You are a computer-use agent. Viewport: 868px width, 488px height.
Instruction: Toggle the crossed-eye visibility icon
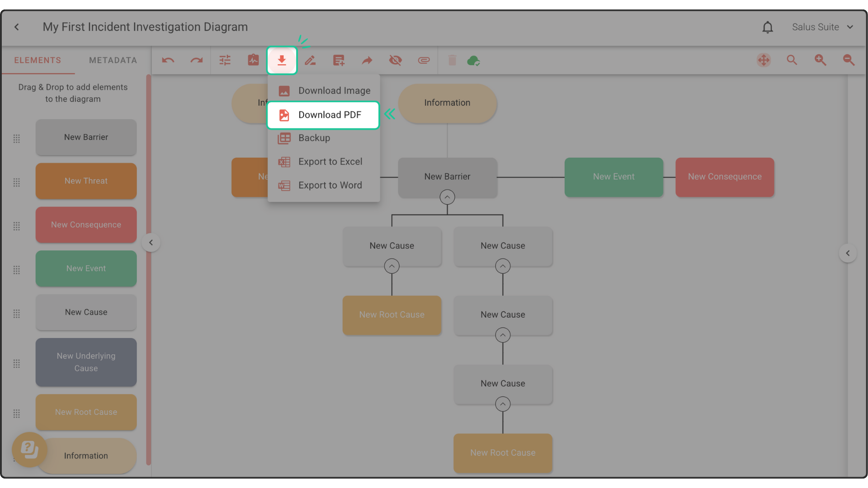(396, 60)
